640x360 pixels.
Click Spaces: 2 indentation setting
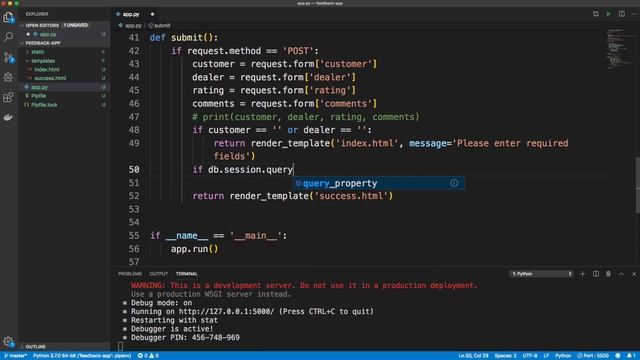(x=505, y=356)
